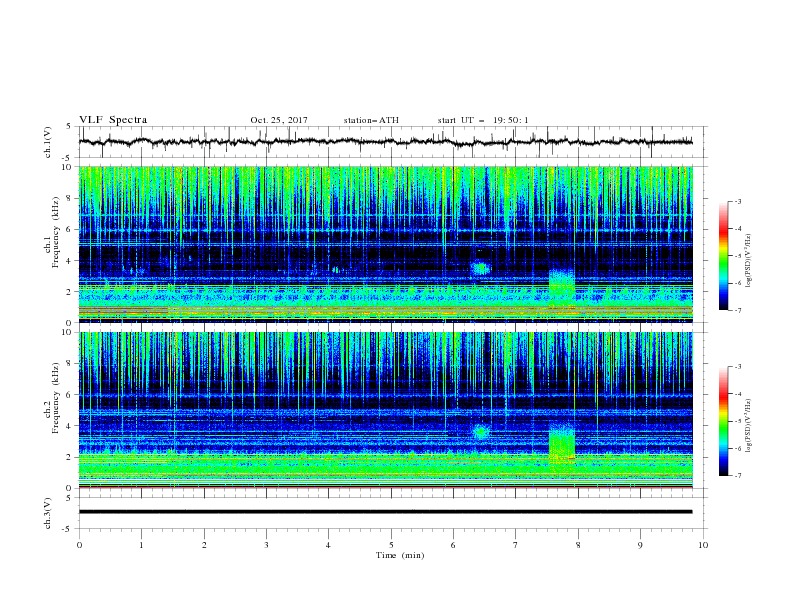Click the flat ch.3 voltage trace
This screenshot has height=612, width=792.
click(385, 512)
